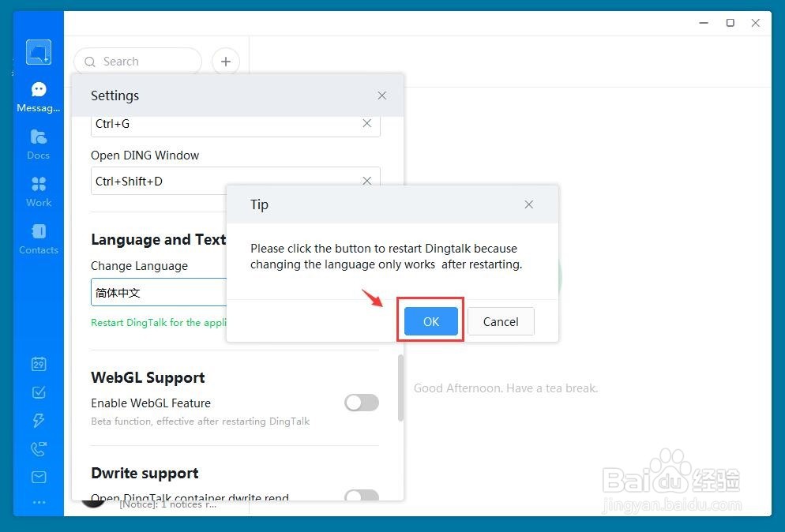
Task: Open the phone call icon in sidebar
Action: click(39, 449)
